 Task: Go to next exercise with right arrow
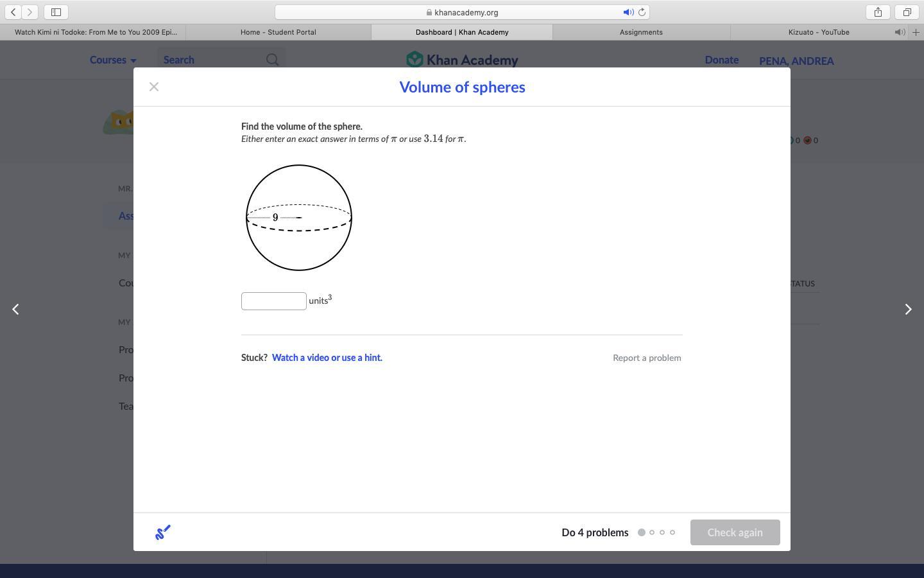907,310
